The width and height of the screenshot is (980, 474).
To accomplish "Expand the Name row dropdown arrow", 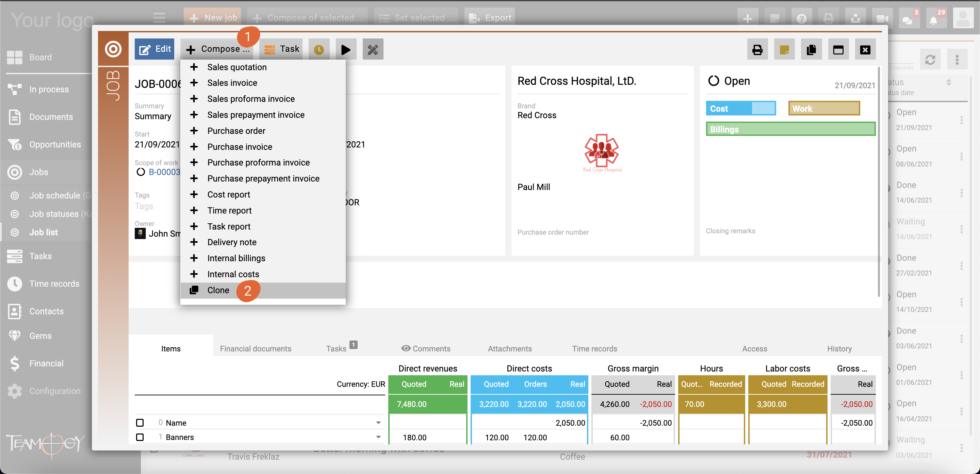I will click(378, 423).
